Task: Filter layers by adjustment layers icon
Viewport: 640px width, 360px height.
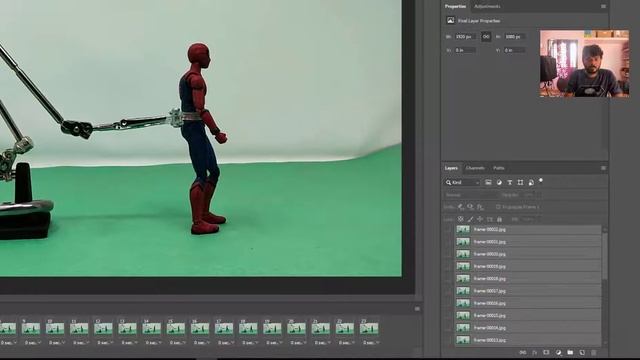Action: pos(499,182)
